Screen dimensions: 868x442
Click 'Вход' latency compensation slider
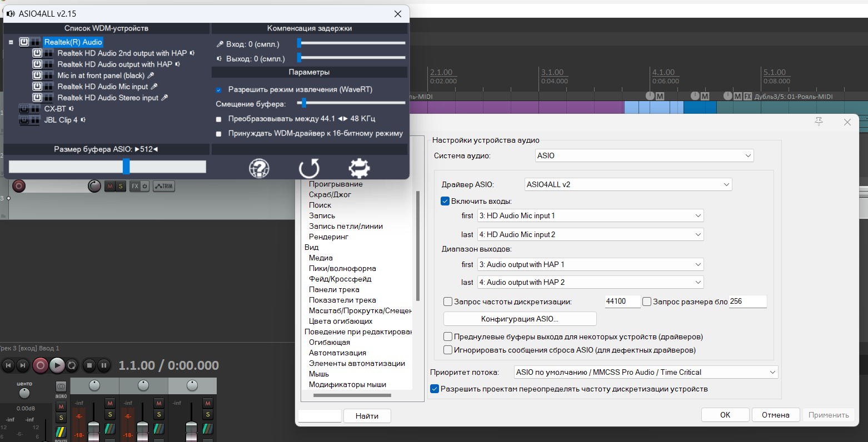351,43
